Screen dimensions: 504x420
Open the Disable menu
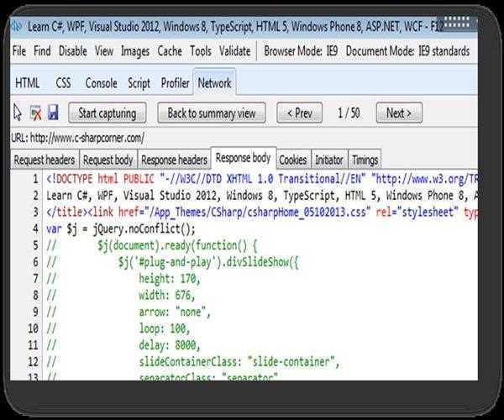coord(72,51)
